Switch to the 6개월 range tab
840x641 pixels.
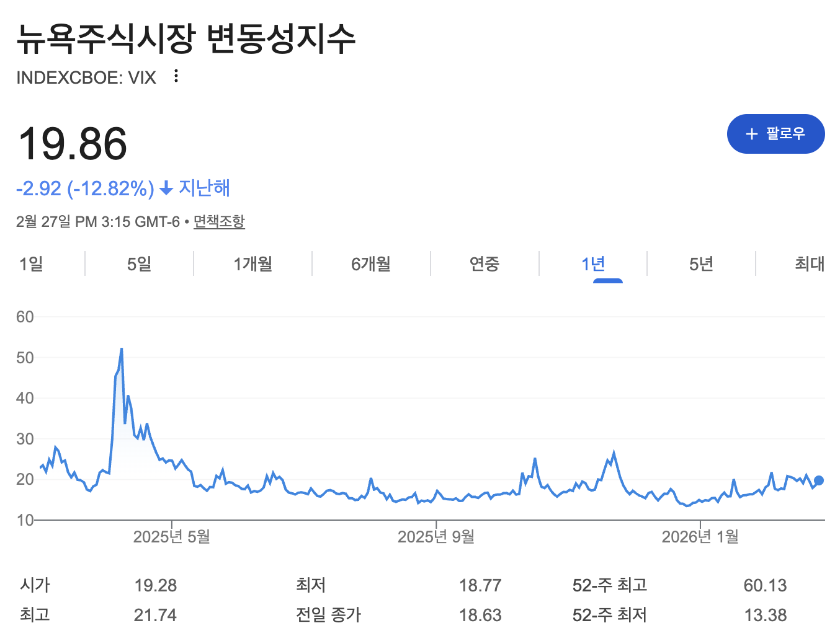(371, 264)
